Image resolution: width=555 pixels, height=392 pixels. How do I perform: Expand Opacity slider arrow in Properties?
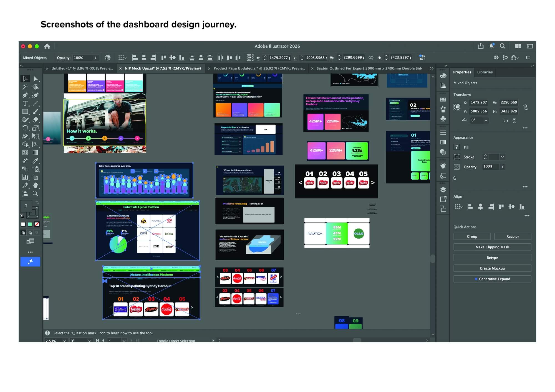click(502, 167)
